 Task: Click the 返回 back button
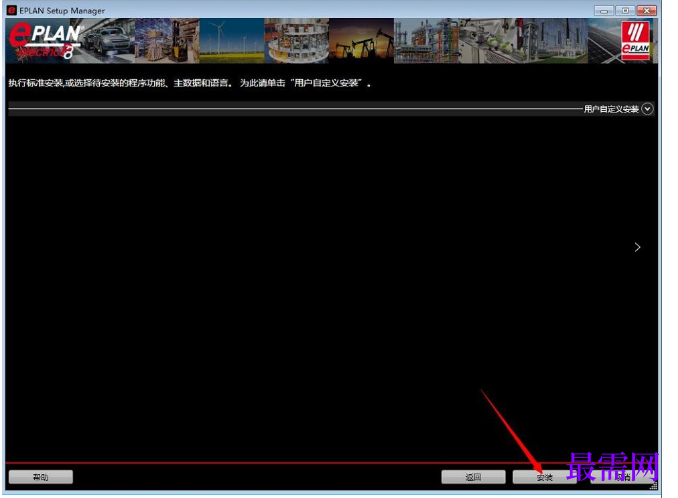[473, 477]
